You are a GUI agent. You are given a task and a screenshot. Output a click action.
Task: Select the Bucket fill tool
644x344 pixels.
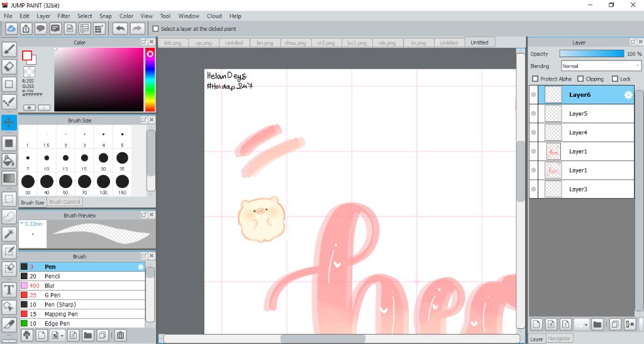click(9, 160)
